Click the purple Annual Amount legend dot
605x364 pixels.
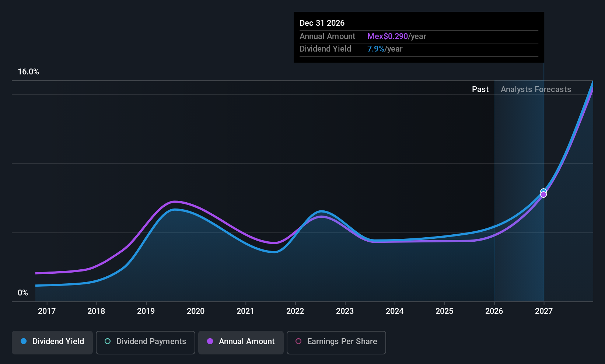210,342
